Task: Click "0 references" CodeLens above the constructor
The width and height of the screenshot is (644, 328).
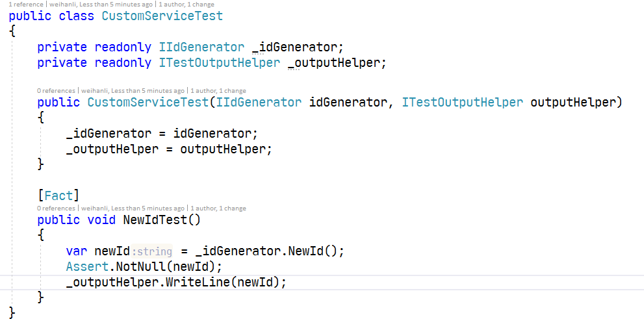Action: (56, 91)
